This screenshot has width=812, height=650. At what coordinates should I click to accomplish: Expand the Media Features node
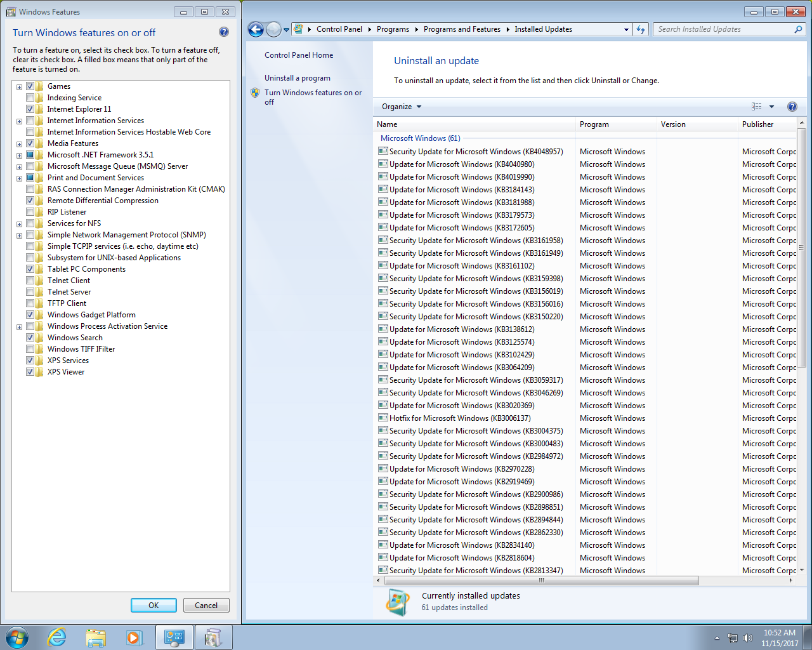(x=19, y=144)
